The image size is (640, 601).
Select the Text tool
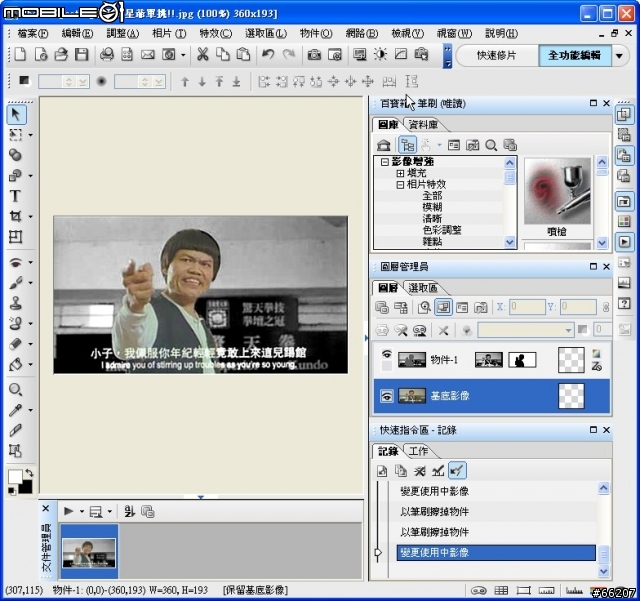[15, 196]
